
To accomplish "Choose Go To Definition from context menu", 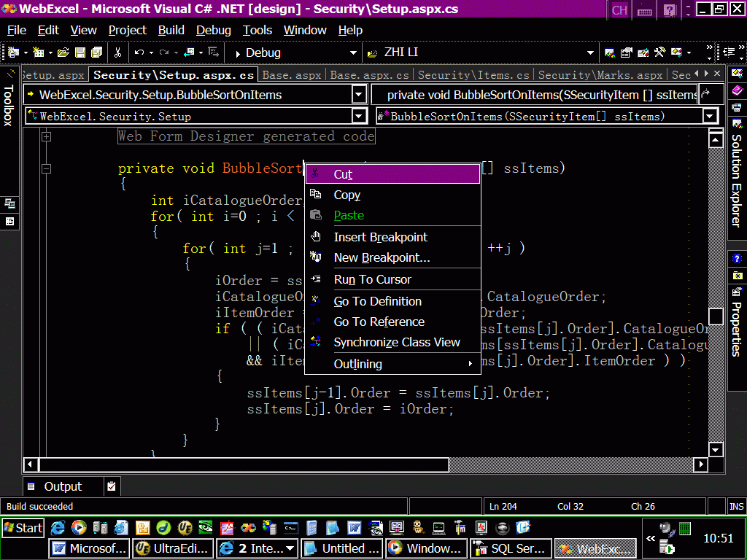I will coord(392,301).
